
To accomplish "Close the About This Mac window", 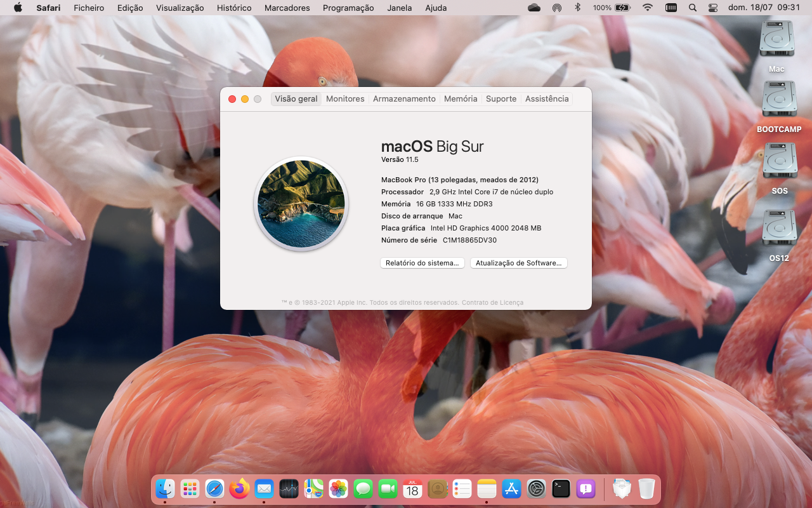I will coord(232,99).
